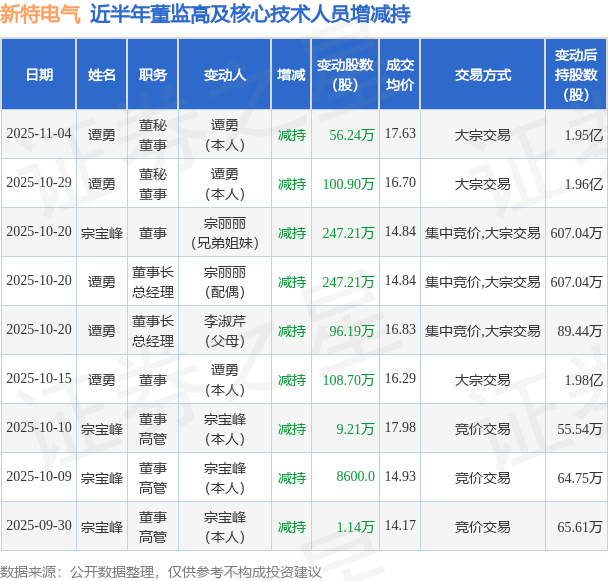Click the 成交均价 column header
Viewport: 608px width, 581px height.
click(400, 74)
